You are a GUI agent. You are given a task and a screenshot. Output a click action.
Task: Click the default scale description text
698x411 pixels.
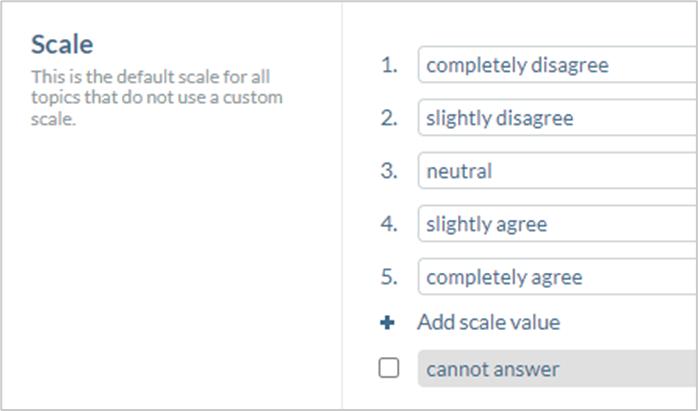pyautogui.click(x=157, y=98)
